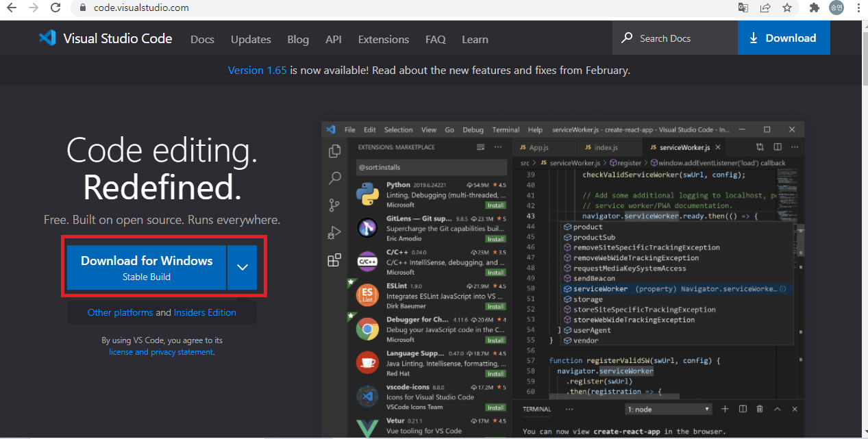Screen dimensions: 868x439
Task: Click the kill terminal trash icon in the preview
Action: click(760, 409)
